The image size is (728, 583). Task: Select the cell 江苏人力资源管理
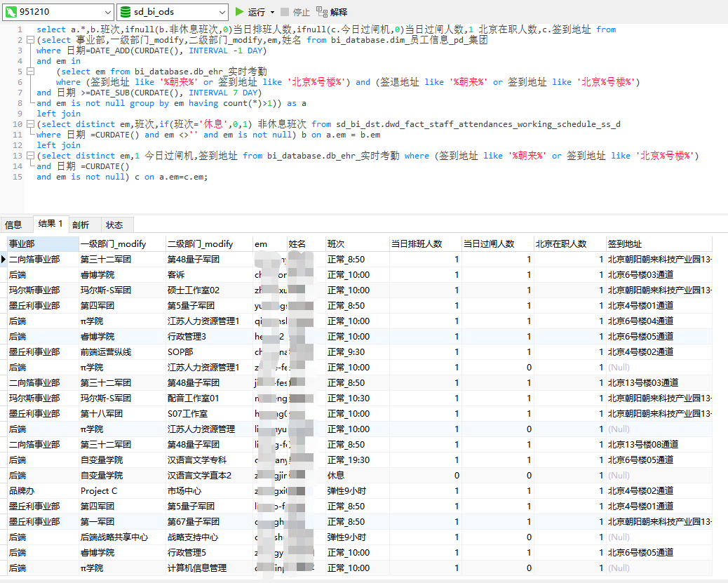(x=209, y=429)
